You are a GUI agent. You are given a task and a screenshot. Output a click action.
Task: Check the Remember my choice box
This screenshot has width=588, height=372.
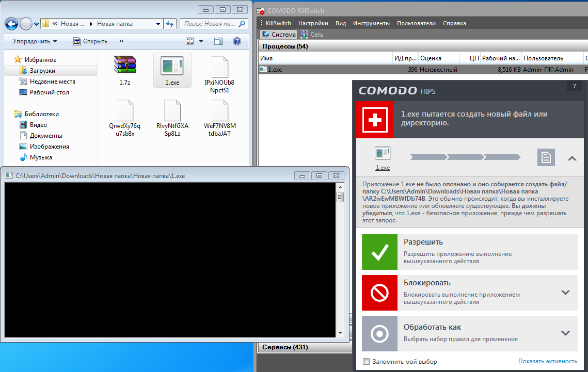[367, 362]
